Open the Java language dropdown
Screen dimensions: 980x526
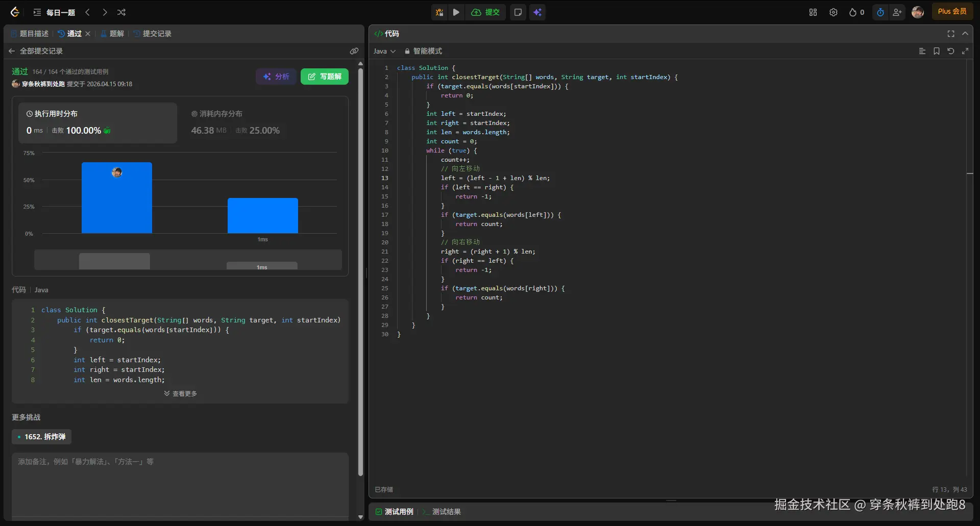(x=384, y=51)
